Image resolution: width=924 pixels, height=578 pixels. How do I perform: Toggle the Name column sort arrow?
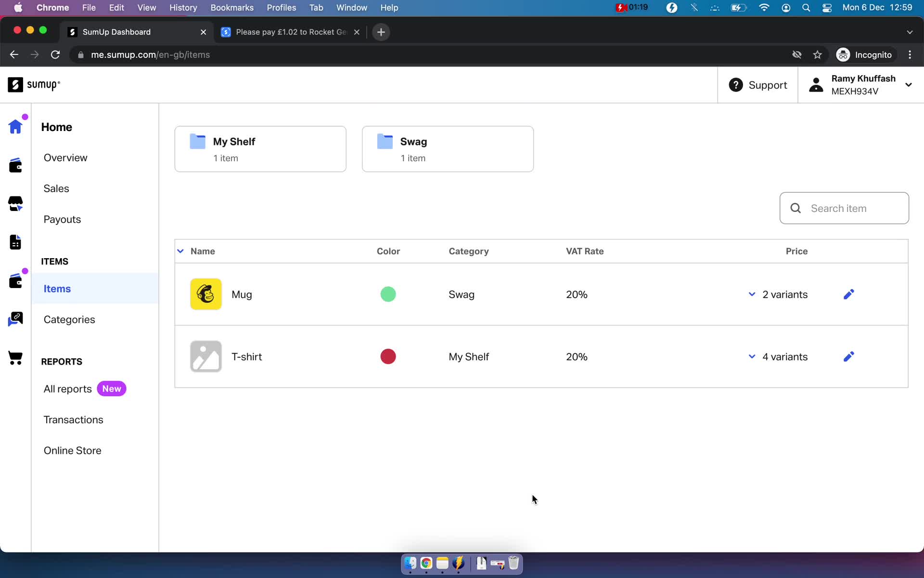(180, 250)
